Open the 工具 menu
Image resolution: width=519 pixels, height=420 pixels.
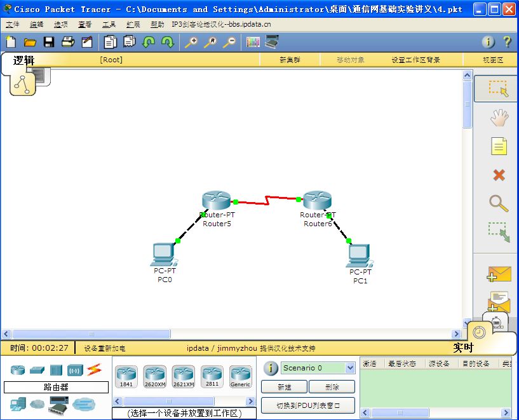tap(109, 25)
